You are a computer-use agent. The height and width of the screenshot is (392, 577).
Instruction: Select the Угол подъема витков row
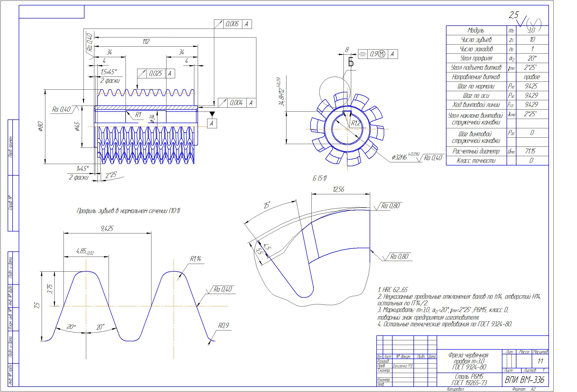point(497,67)
